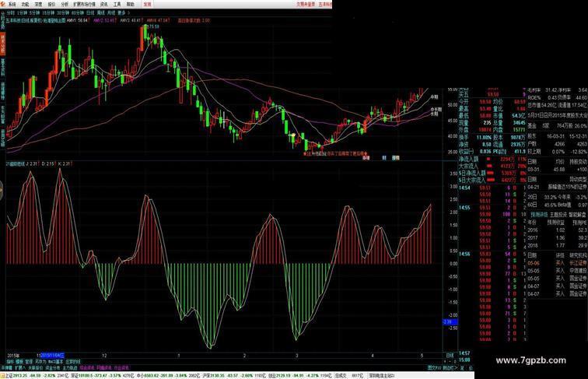Open the 预测评级 tab in info panel

[539, 215]
